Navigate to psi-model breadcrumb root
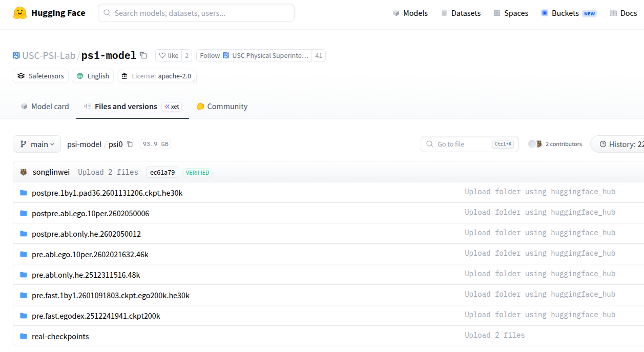 pyautogui.click(x=84, y=144)
